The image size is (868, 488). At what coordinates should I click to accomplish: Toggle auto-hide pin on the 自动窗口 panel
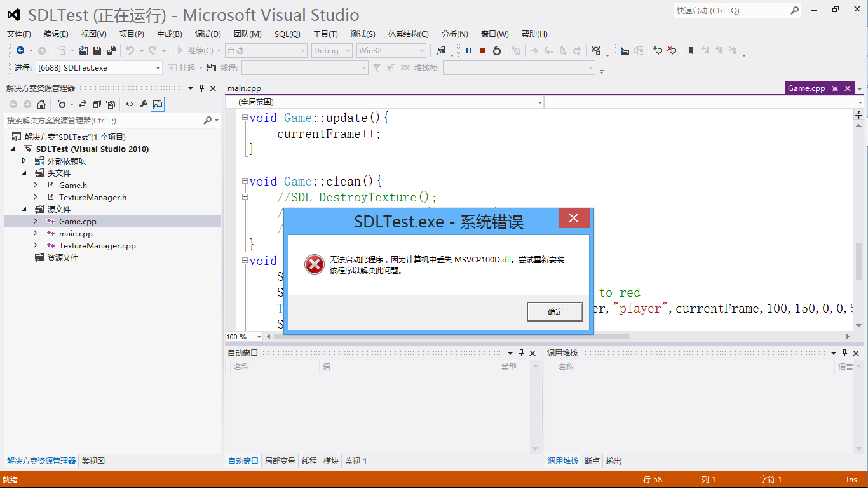tap(521, 353)
